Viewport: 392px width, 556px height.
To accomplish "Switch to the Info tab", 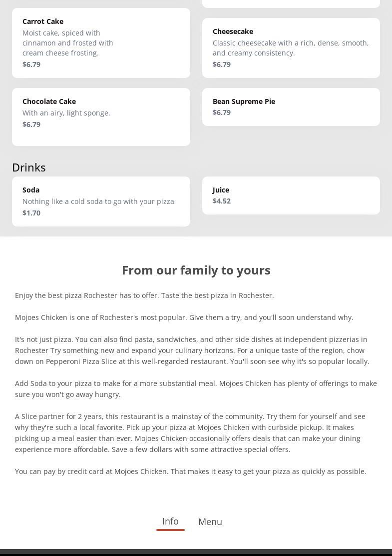I will (170, 521).
